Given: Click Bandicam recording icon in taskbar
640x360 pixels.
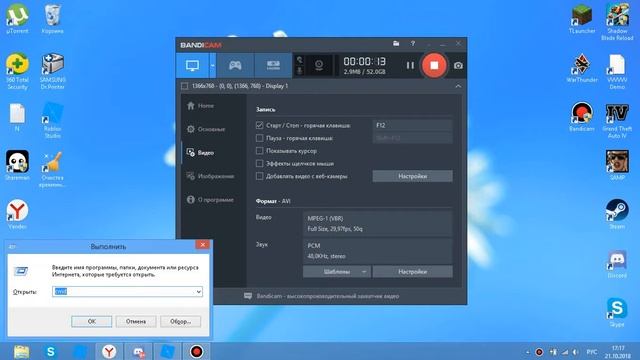Looking at the screenshot, I should pyautogui.click(x=196, y=351).
